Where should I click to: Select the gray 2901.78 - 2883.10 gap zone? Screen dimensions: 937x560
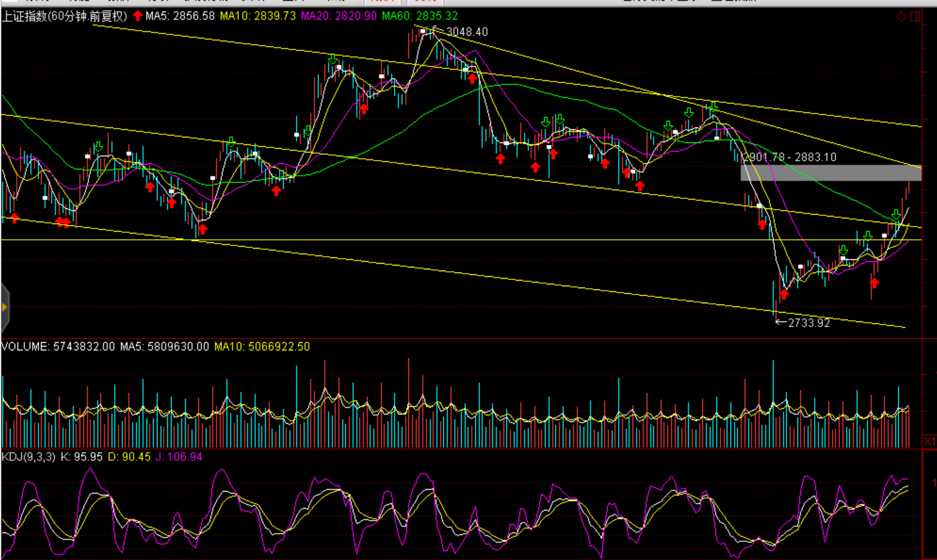(x=830, y=173)
